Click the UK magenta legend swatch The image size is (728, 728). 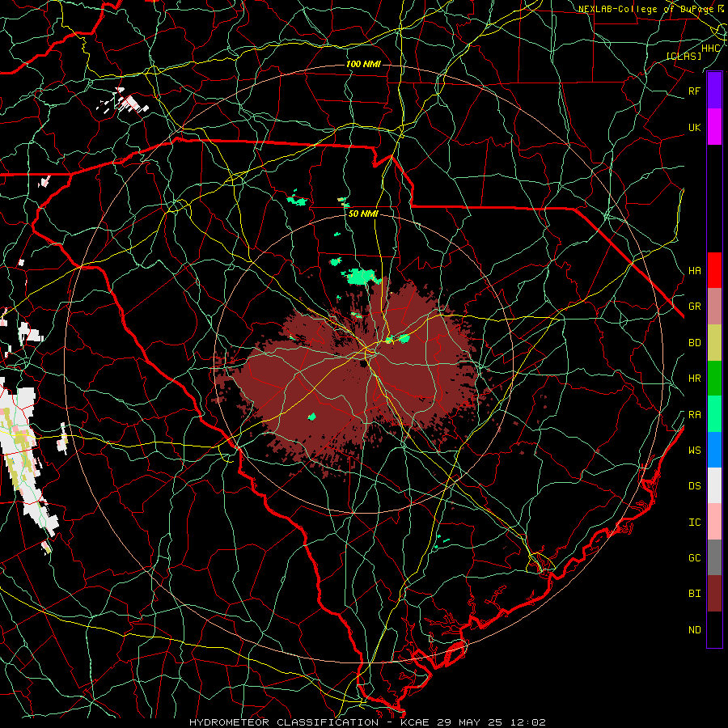pyautogui.click(x=714, y=127)
